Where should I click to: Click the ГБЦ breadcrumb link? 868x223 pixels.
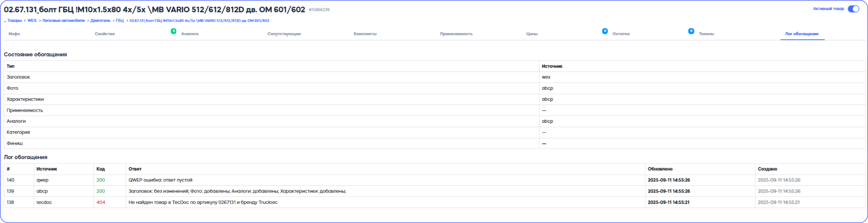[120, 21]
